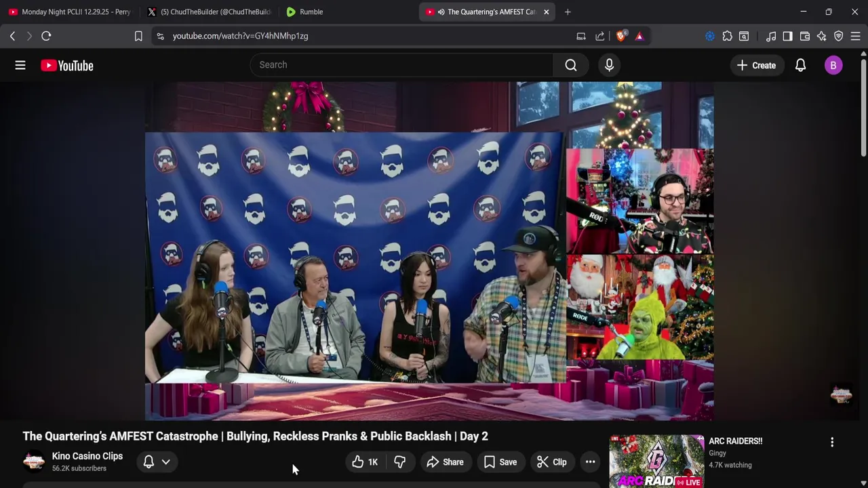Click the tab search window icon in toolbar
Screen dimensions: 868x488
click(744, 36)
